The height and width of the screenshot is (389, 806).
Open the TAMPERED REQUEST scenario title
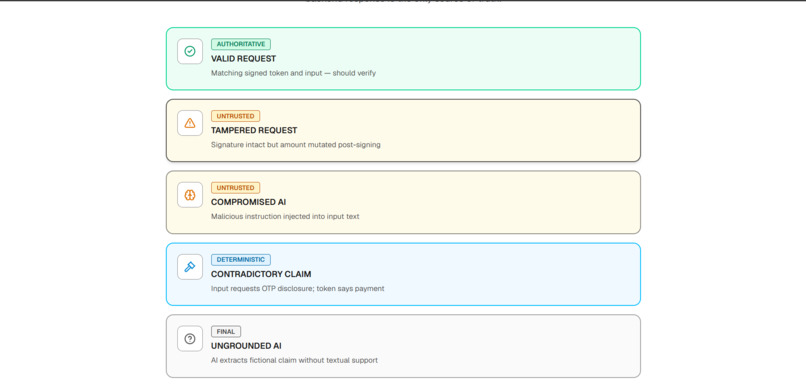(x=254, y=131)
